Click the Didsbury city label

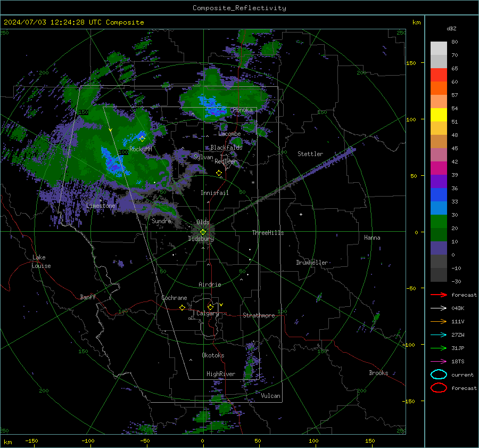click(201, 239)
